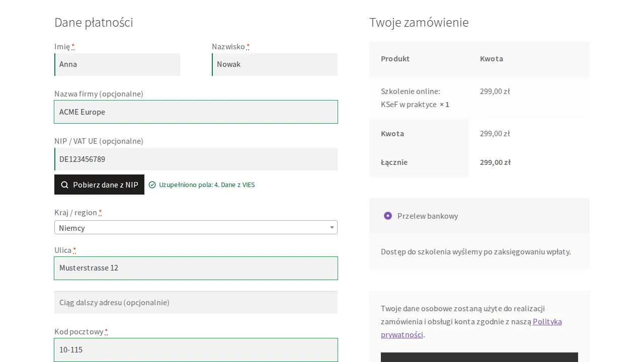This screenshot has height=362, width=644.
Task: Click the Przelew bankowy label
Action: (x=428, y=216)
